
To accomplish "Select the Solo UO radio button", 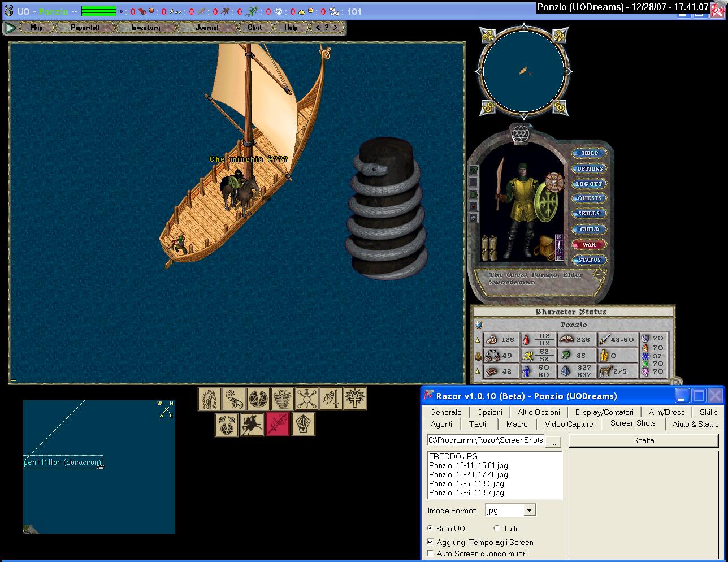I will click(431, 529).
